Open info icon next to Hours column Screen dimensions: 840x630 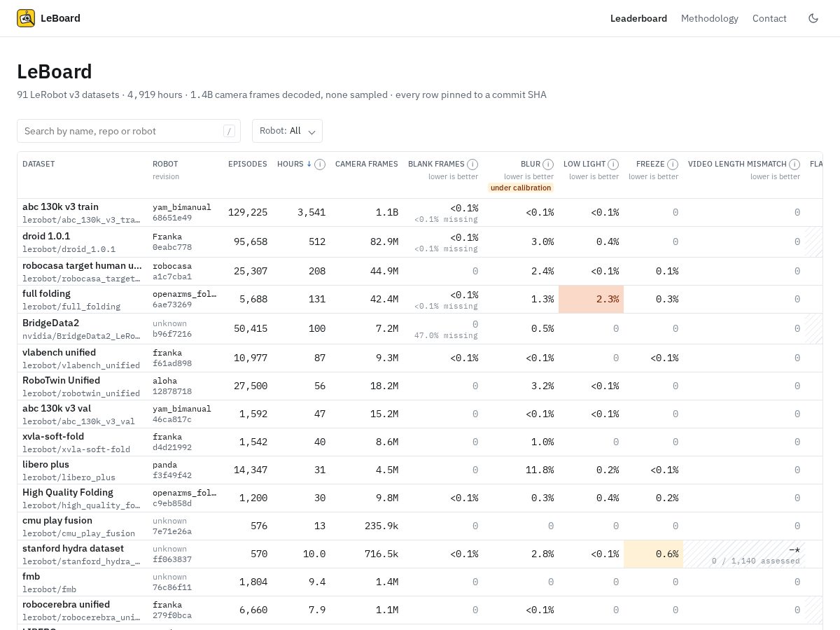click(320, 164)
